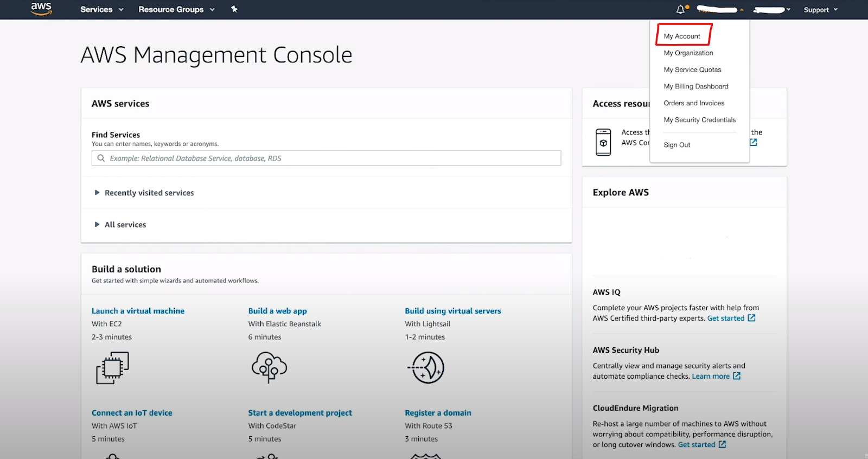Click the mobile app phone icon in Access resources

click(603, 142)
